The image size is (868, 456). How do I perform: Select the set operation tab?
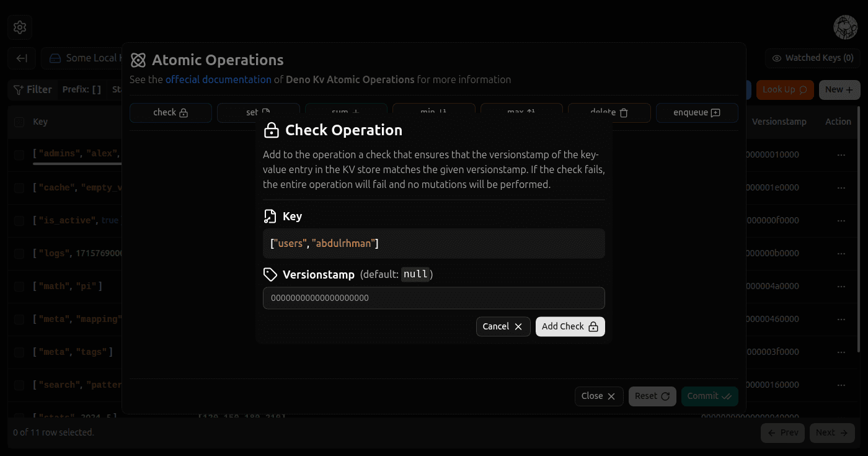[259, 112]
